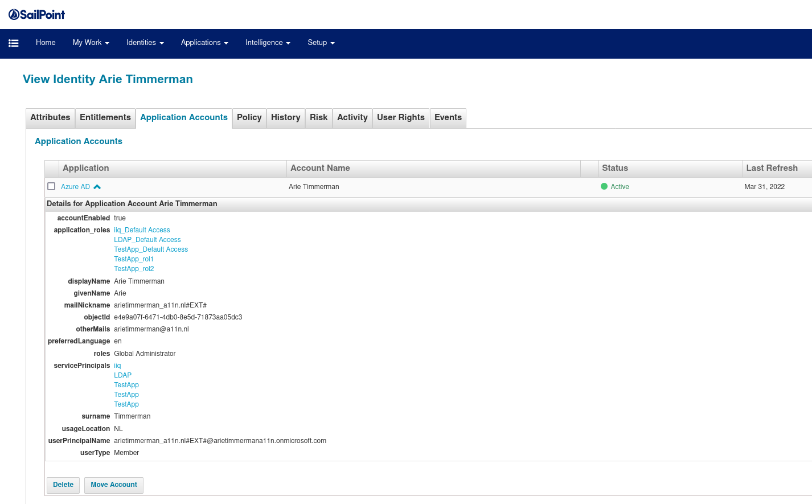Sort by the Status column header
This screenshot has width=812, height=504.
point(670,168)
